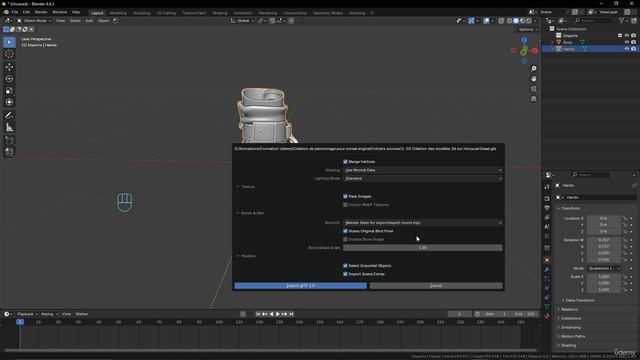Open timeline Playback menu
The image size is (640, 360).
(x=27, y=314)
